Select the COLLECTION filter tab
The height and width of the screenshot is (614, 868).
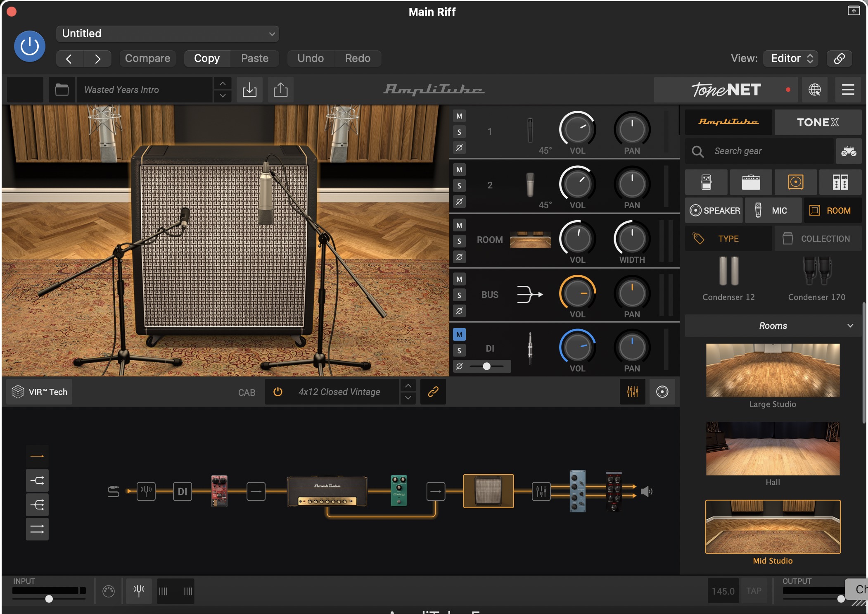pos(818,239)
